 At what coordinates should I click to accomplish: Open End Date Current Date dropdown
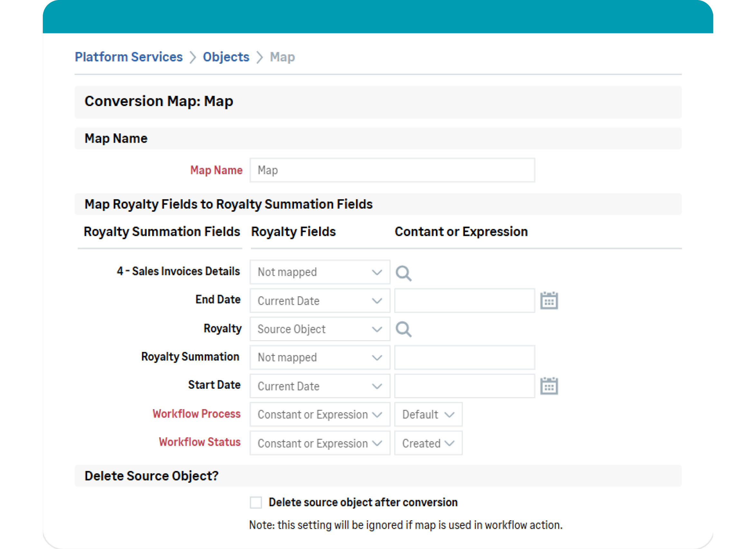(x=320, y=301)
